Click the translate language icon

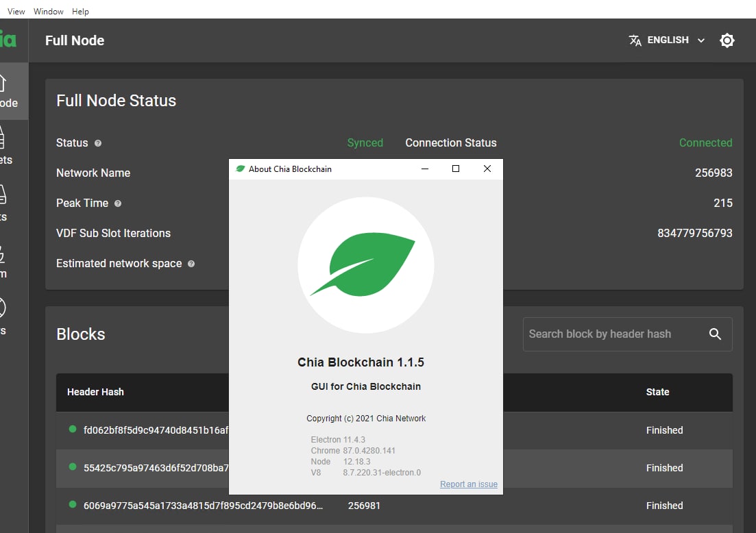tap(635, 40)
